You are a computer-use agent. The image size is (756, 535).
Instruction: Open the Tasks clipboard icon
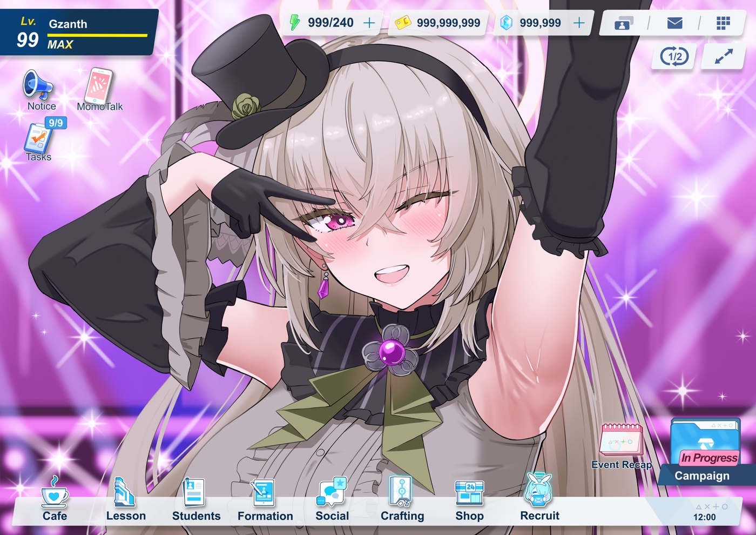pyautogui.click(x=38, y=138)
